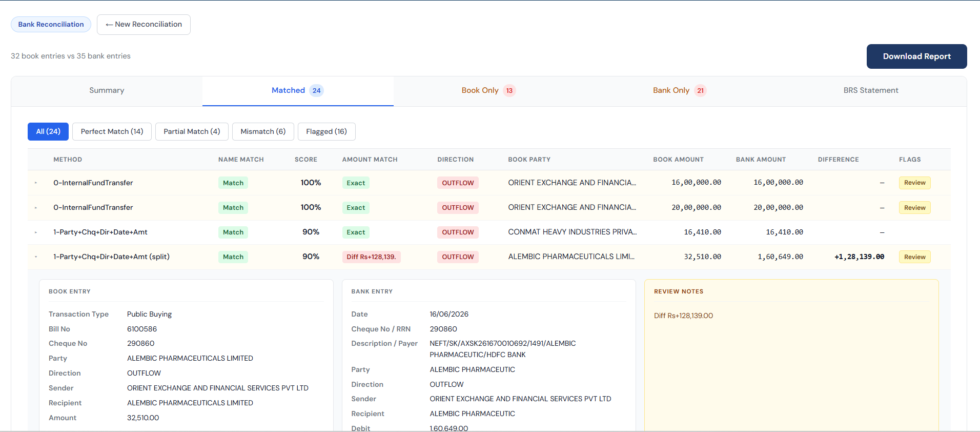Screen dimensions: 980x432
Task: Click the BOOK PARTY column header
Action: pos(529,160)
